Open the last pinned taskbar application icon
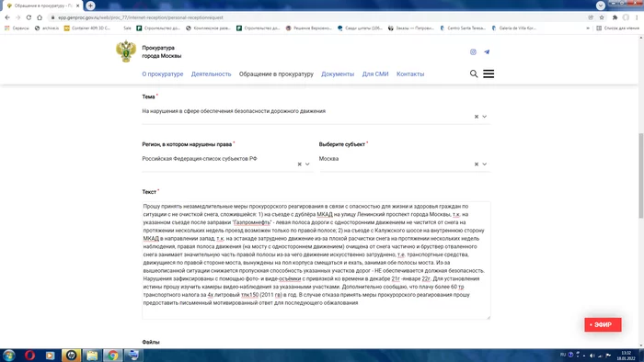The height and width of the screenshot is (362, 644). click(133, 355)
